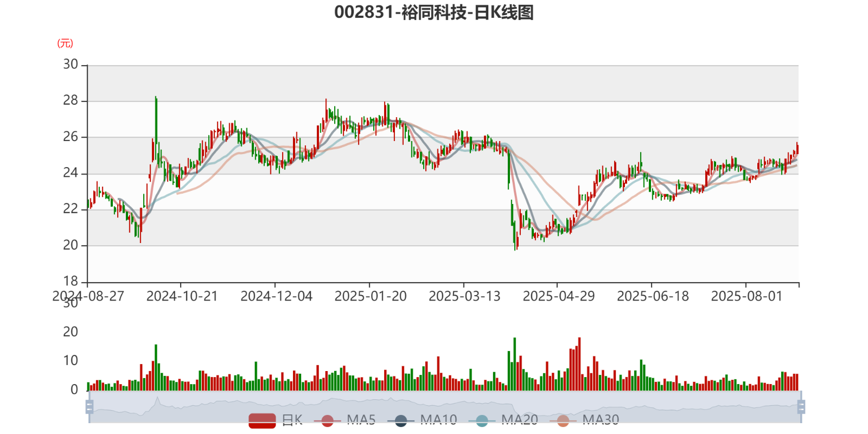The image size is (868, 434).
Task: Click the price axis label 22
Action: [x=71, y=209]
